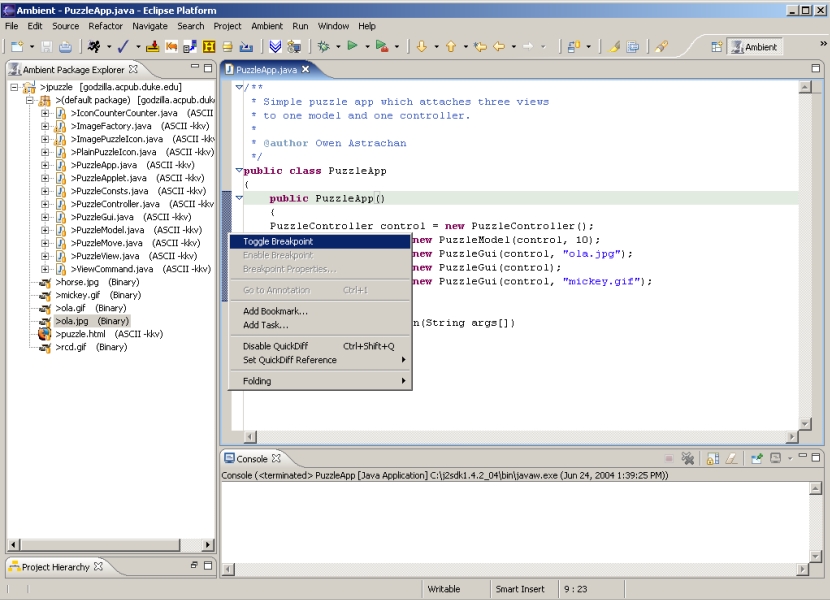Switch to the Project Hierarchy tab

pyautogui.click(x=55, y=567)
